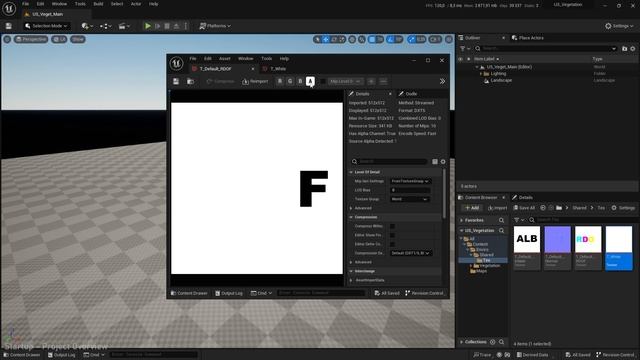Enable the Compress Without Alpha checkbox
640x360 pixels.
click(x=392, y=226)
